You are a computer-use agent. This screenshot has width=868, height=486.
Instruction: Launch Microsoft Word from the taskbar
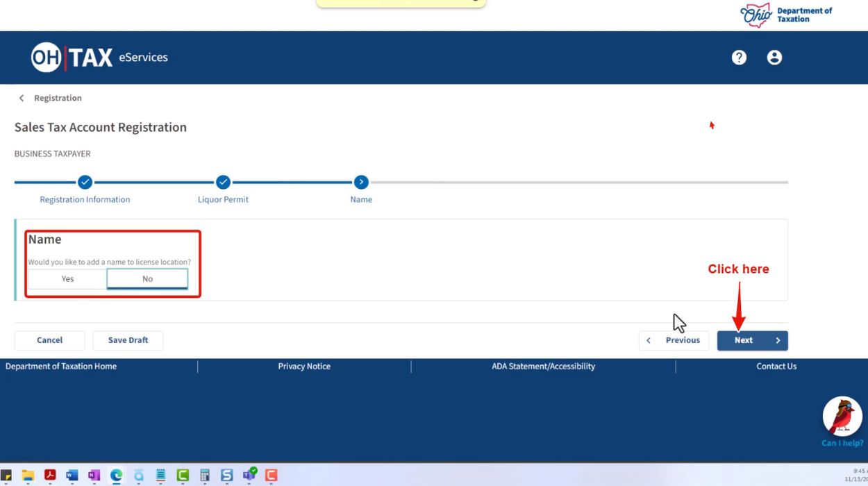pos(72,476)
